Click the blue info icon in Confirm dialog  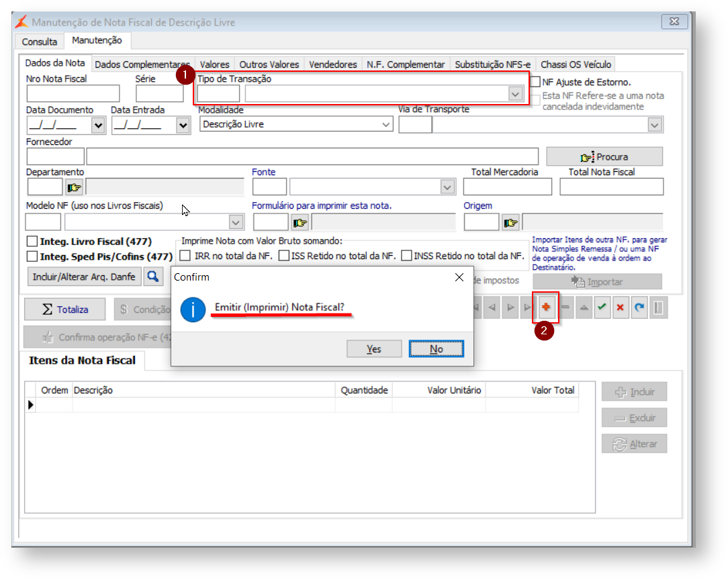point(193,309)
